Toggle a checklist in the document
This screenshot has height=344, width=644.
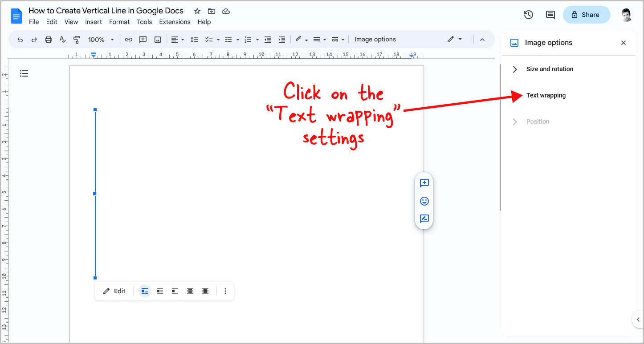[209, 39]
